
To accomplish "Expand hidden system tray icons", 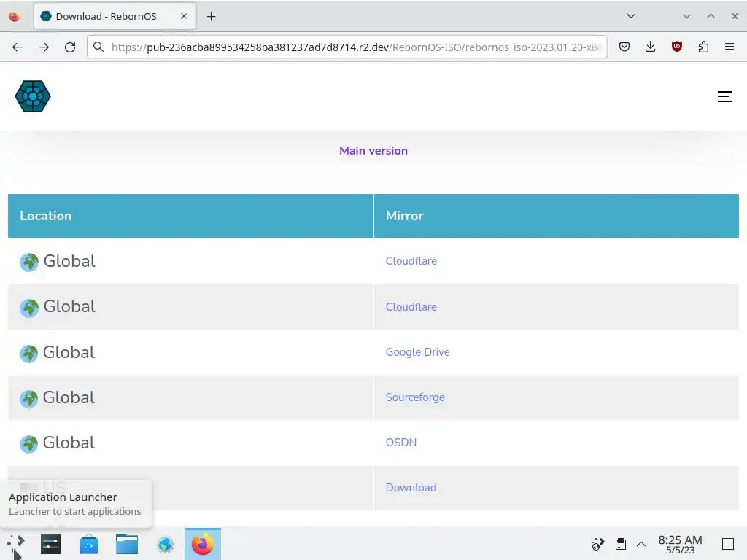I will coord(641,544).
